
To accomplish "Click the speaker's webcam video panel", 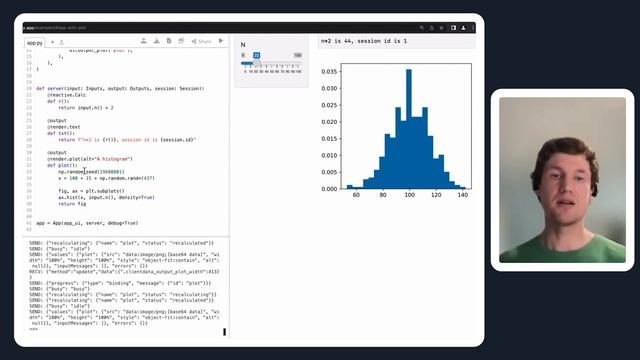I will [562, 180].
